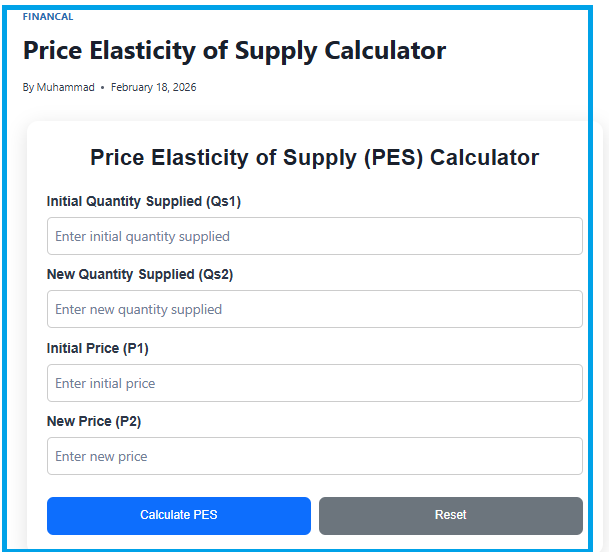The height and width of the screenshot is (552, 609).
Task: Select the initial price input box
Action: [314, 383]
